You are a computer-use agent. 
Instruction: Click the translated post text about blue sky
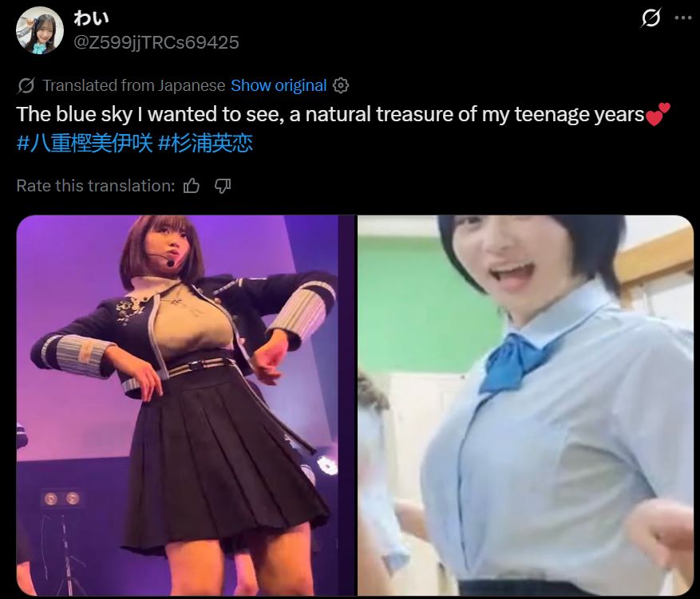(330, 115)
